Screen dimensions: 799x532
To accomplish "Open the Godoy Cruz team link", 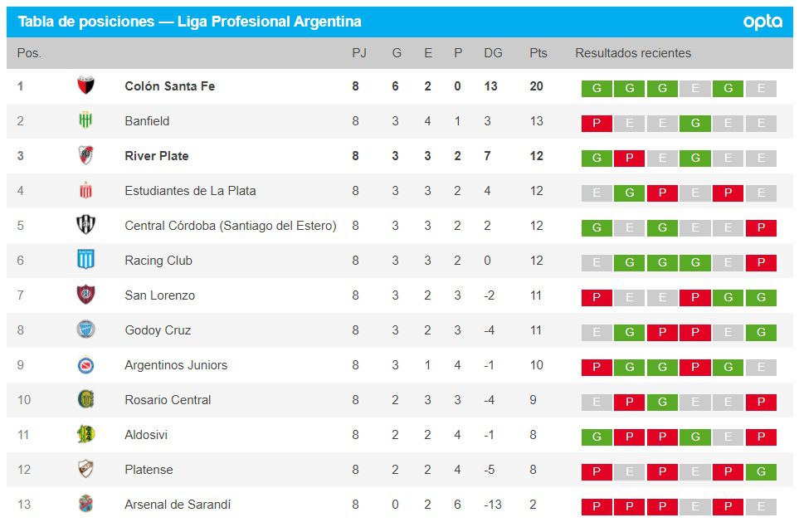I will 158,330.
